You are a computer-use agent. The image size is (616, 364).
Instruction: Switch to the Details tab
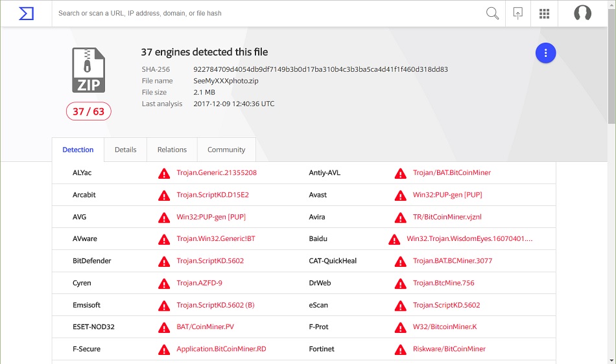[125, 150]
